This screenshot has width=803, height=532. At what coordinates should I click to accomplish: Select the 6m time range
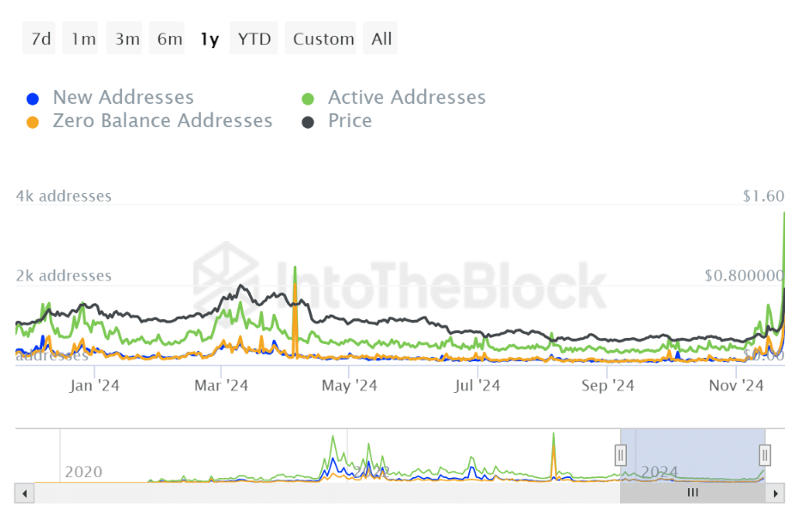click(x=167, y=39)
